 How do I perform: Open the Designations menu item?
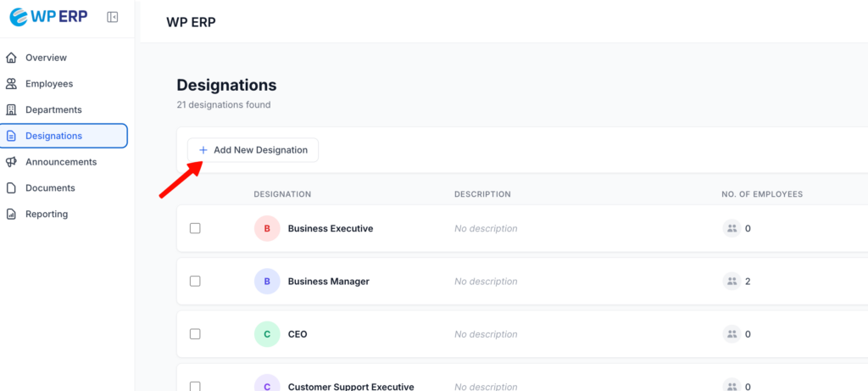coord(54,136)
